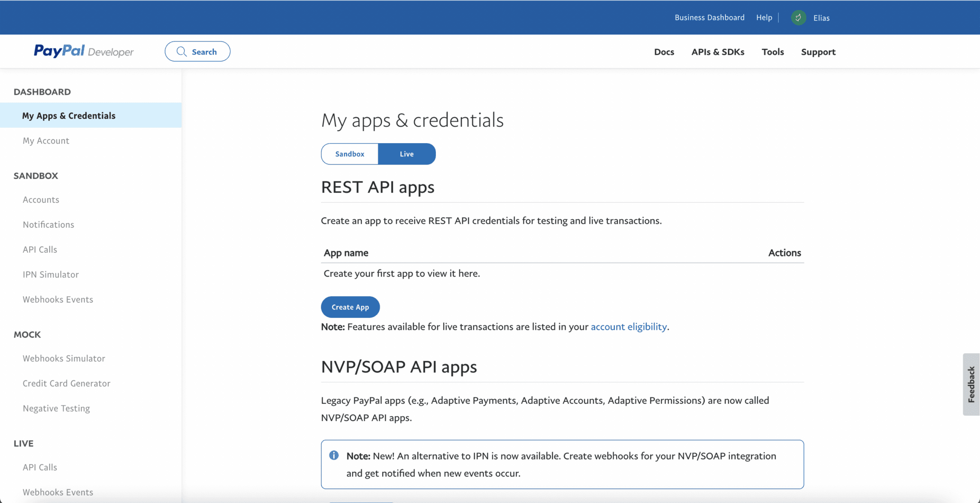Click the REST API apps heading

pos(378,187)
